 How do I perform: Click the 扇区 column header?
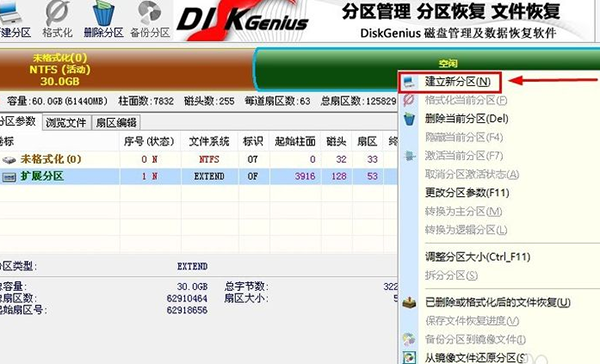(367, 142)
